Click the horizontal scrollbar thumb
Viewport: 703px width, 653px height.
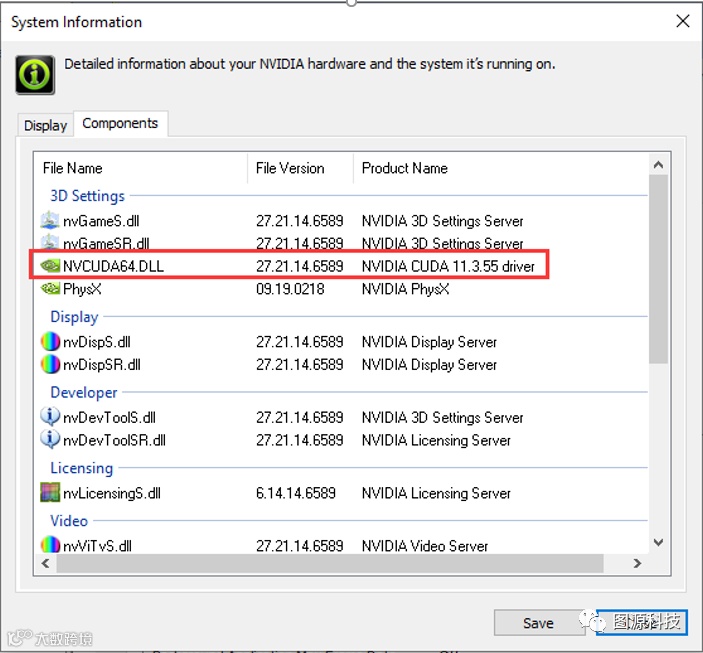click(x=330, y=563)
